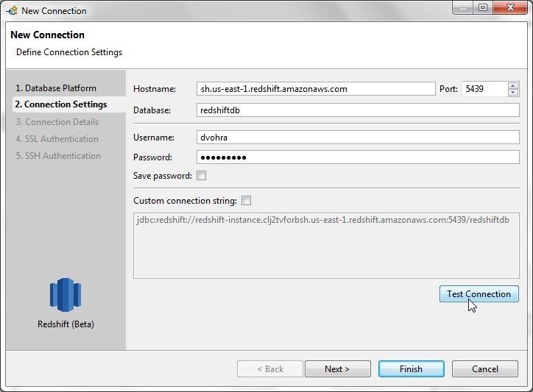
Task: Minimize the New Connection dialog window
Action: pos(463,7)
